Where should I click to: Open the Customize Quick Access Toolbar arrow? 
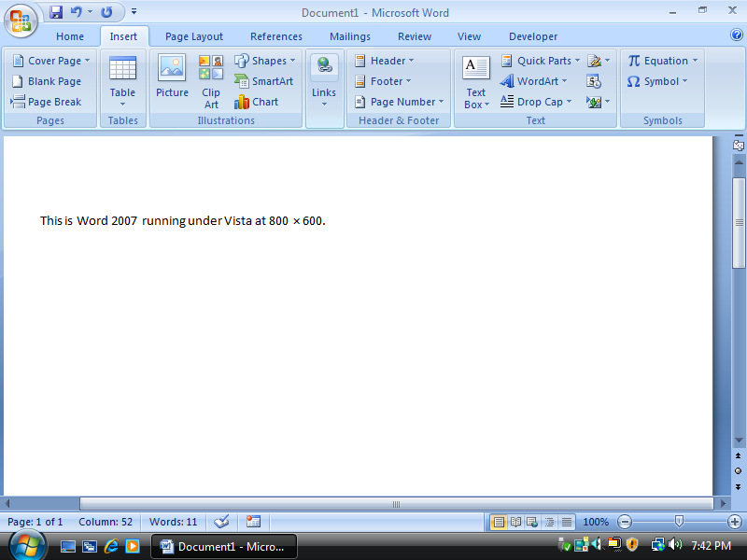pyautogui.click(x=134, y=12)
